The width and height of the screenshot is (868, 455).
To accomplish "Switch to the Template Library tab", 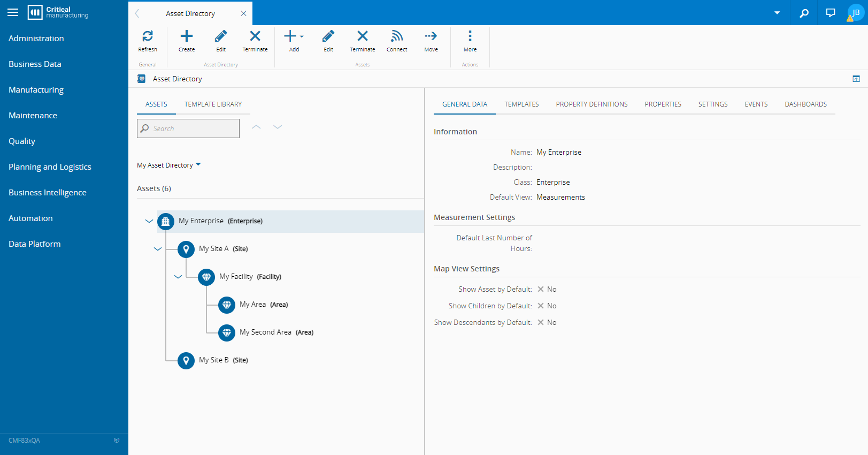I will 213,104.
